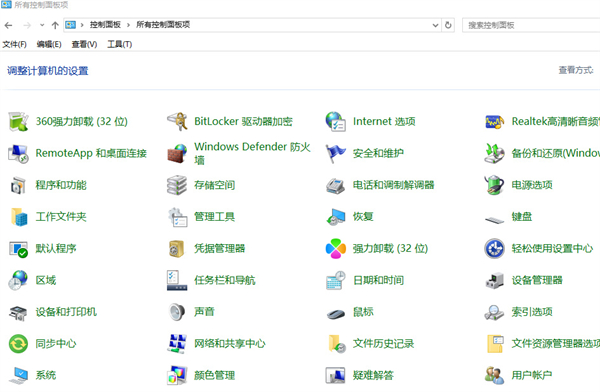Open the 系统 link text

(46, 376)
